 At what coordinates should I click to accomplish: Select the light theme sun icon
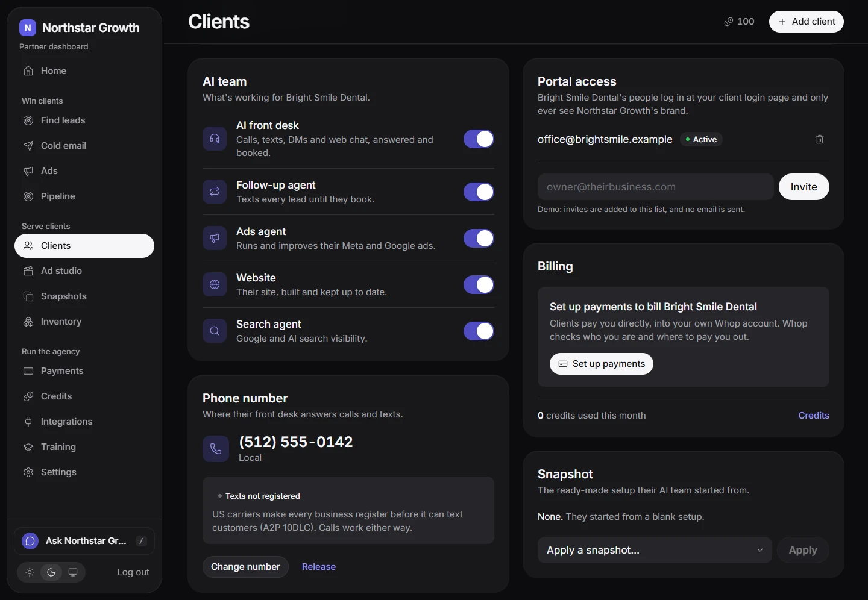30,572
